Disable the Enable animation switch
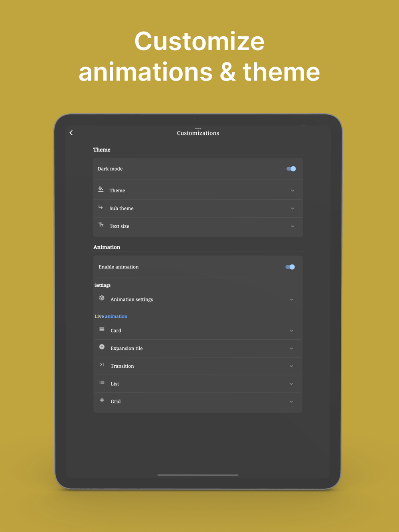399x532 pixels. [290, 267]
